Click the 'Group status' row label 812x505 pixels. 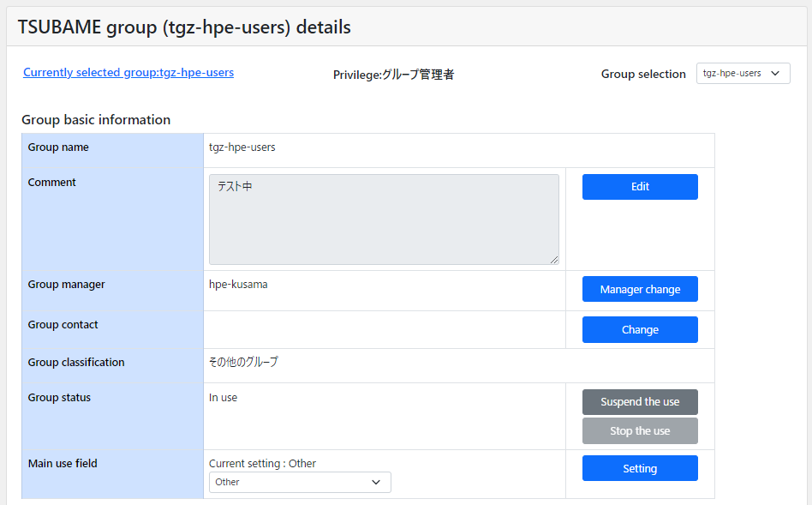click(x=59, y=398)
